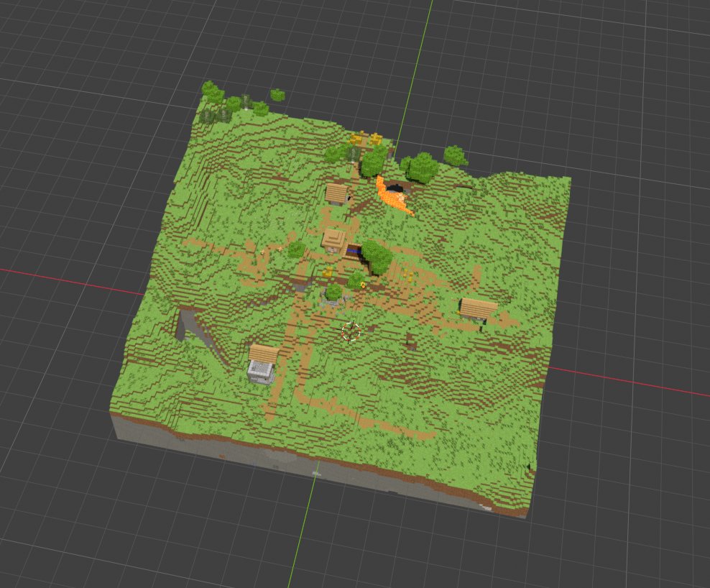
Task: Select the orange lava flow
Action: (x=392, y=197)
